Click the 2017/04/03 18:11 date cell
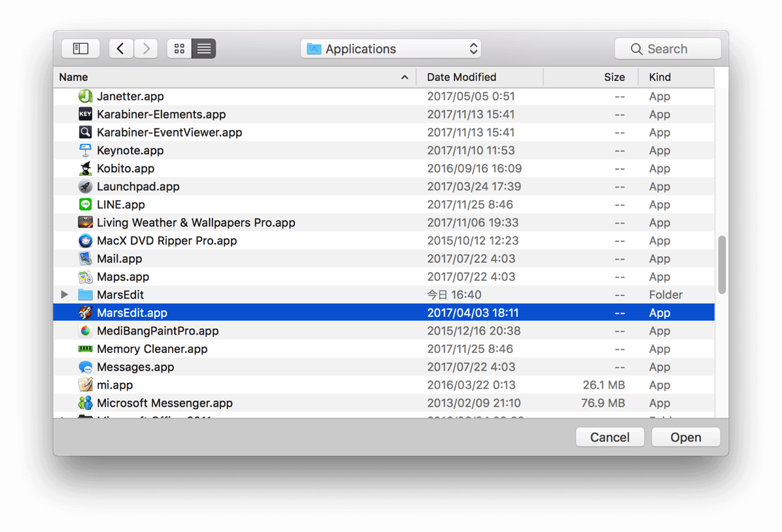782x532 pixels. [x=473, y=312]
